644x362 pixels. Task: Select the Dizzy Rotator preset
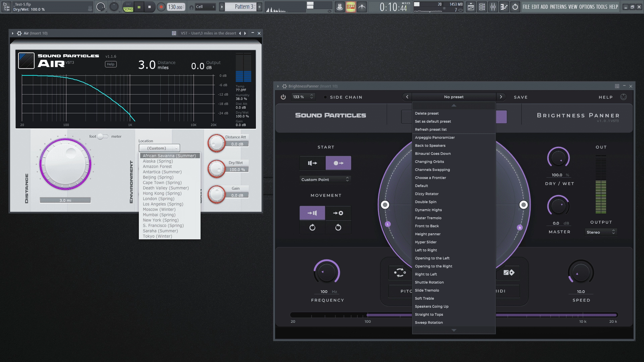(454, 194)
